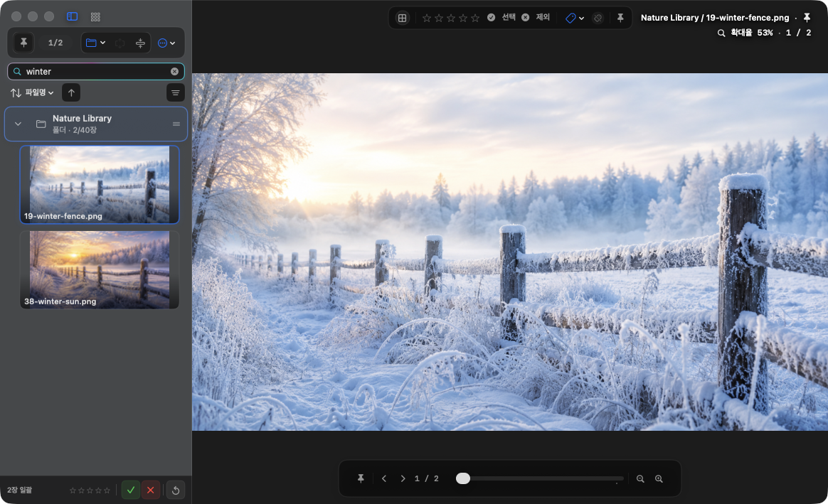Open the list filter lines button
Screen dimensions: 828x504
(x=175, y=93)
